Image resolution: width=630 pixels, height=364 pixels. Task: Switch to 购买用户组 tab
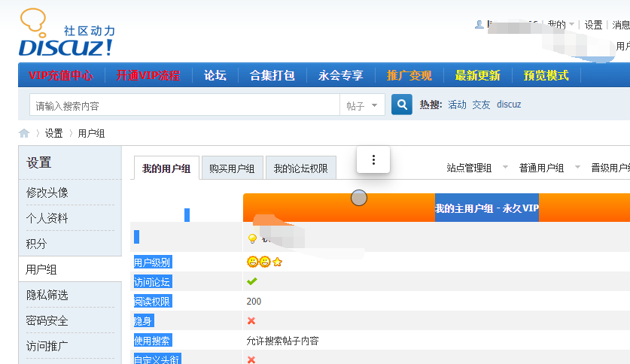233,168
